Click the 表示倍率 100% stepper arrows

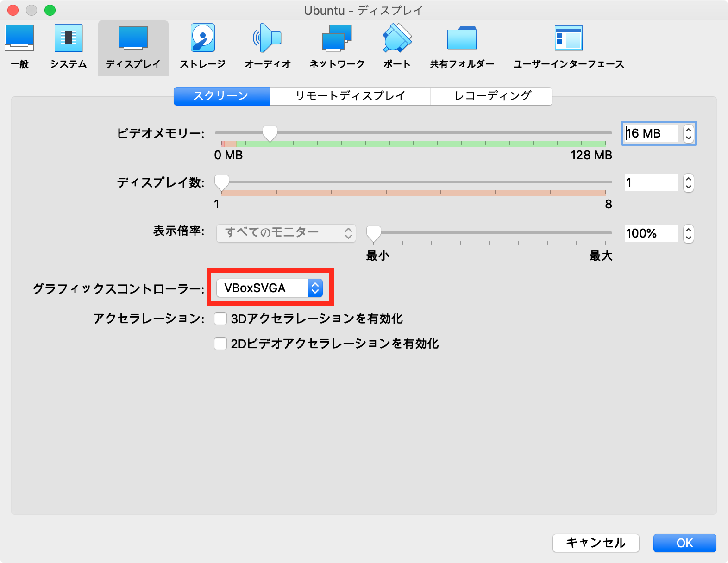(x=689, y=233)
